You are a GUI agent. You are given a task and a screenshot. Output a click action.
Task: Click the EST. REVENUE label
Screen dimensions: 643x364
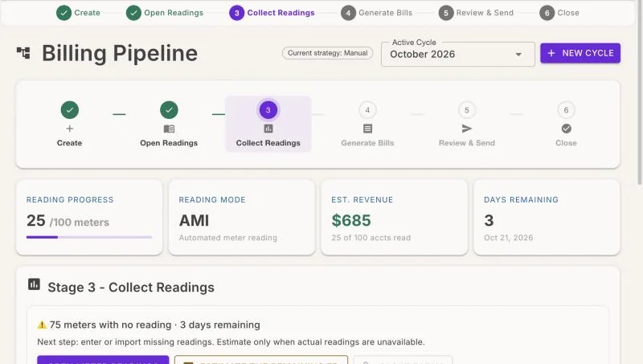pos(362,200)
